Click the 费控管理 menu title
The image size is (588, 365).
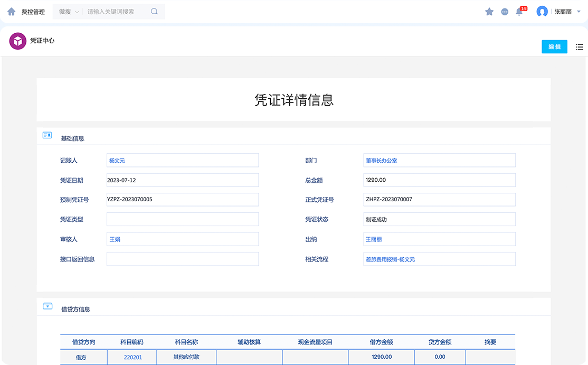click(x=33, y=12)
